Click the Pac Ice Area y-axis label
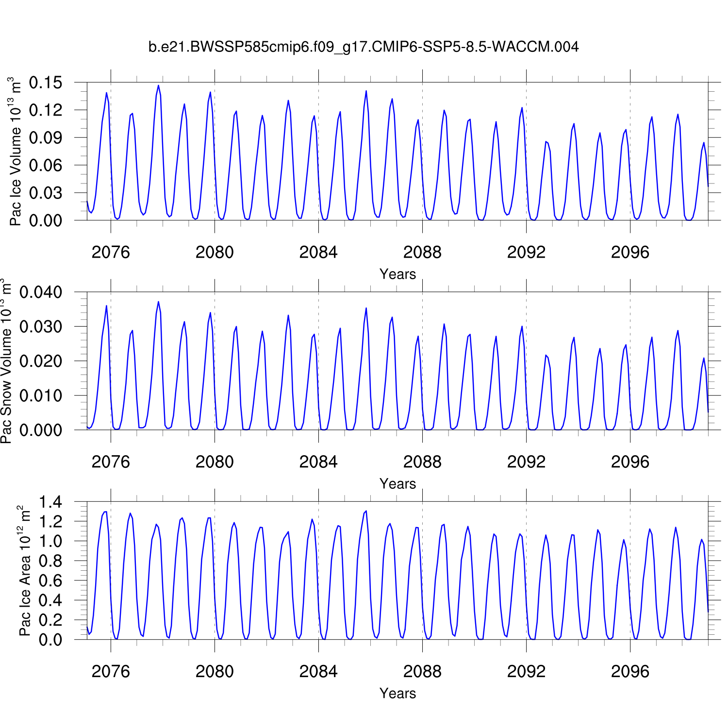Screen dimensions: 728x728 click(24, 571)
